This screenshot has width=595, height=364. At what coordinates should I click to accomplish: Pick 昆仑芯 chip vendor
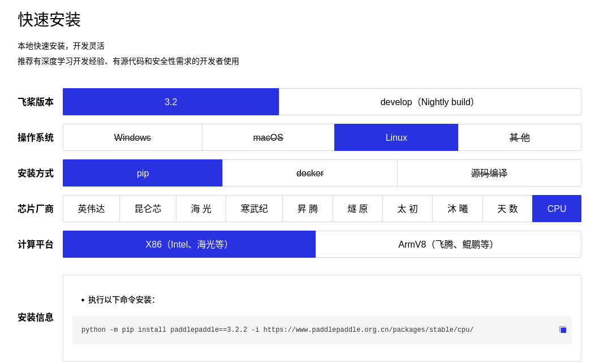coord(148,209)
